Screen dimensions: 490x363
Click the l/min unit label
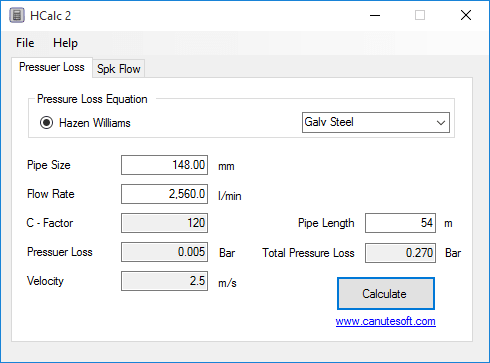(x=230, y=195)
